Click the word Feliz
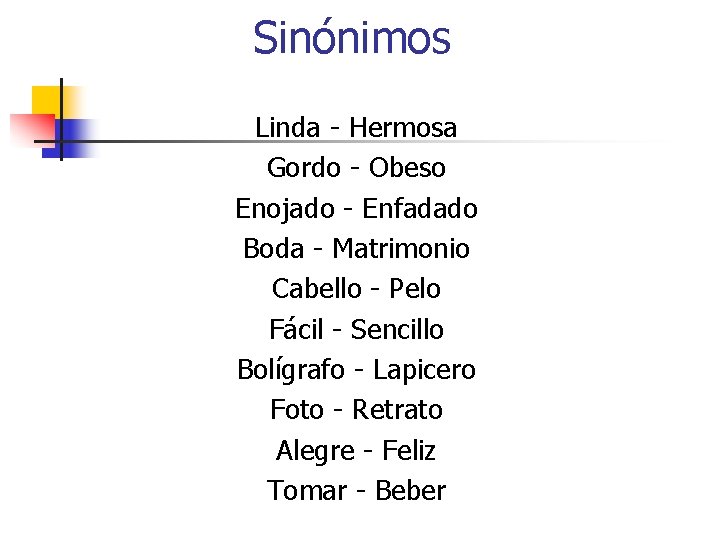This screenshot has width=720, height=540. pyautogui.click(x=409, y=451)
